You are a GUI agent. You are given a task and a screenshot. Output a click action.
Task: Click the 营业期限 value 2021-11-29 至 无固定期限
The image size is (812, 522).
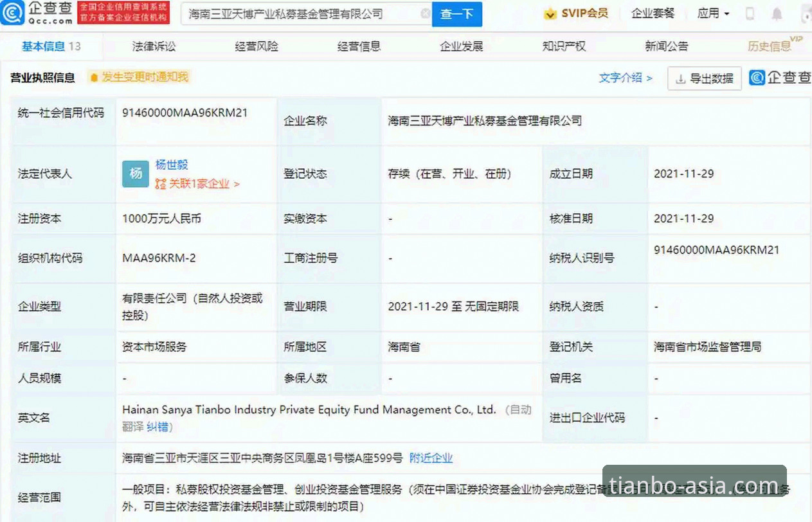tap(453, 307)
